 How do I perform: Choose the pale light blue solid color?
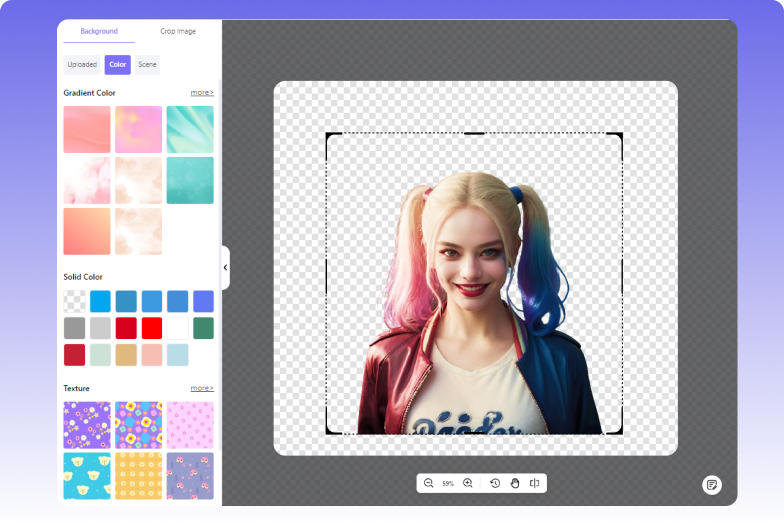178,354
